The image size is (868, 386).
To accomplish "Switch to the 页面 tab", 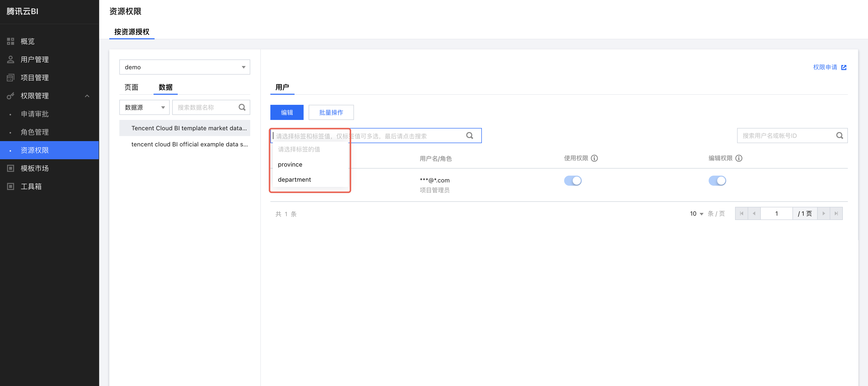I will [x=131, y=87].
